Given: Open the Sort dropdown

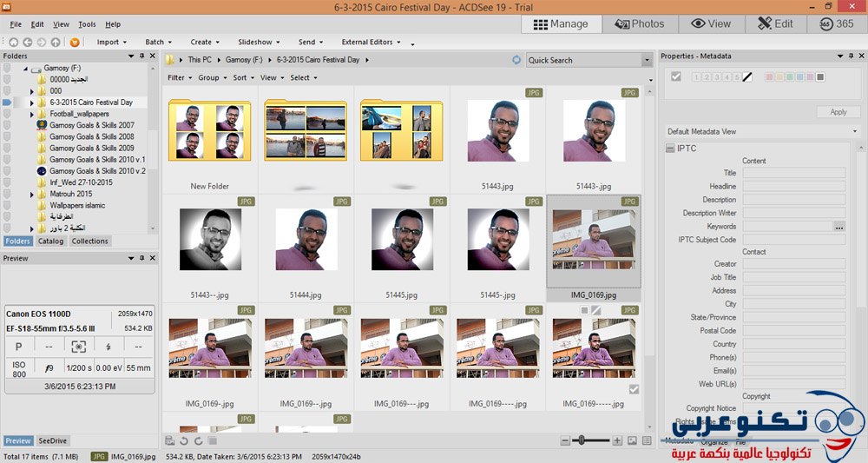Looking at the screenshot, I should 244,77.
